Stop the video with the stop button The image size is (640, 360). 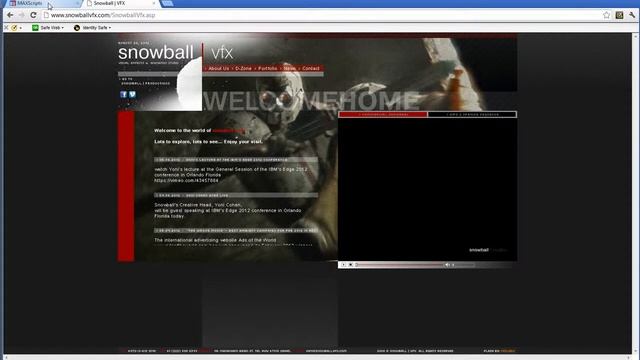(350, 265)
